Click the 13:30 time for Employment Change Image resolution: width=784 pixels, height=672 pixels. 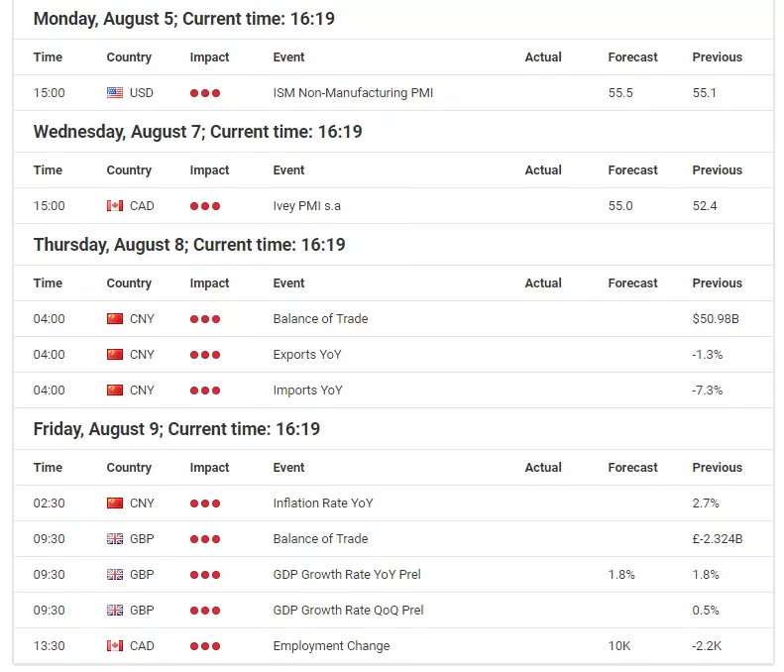[49, 646]
